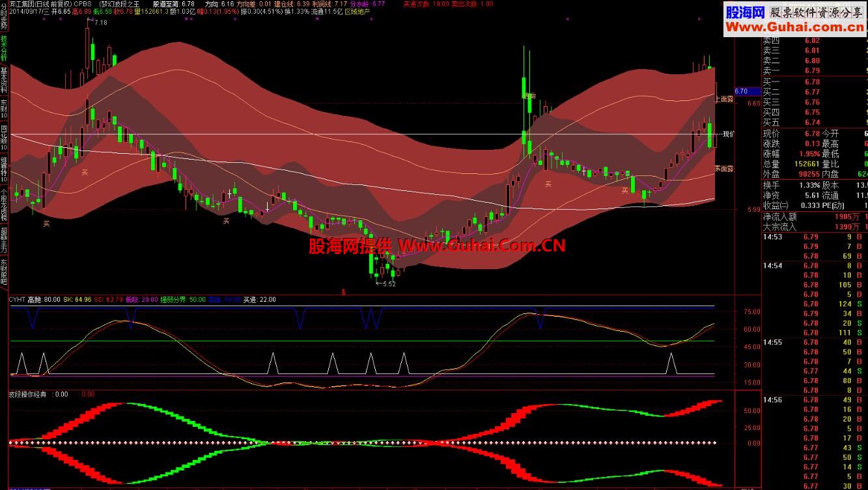
Task: Click the SK 64.96 value
Action: coord(77,300)
